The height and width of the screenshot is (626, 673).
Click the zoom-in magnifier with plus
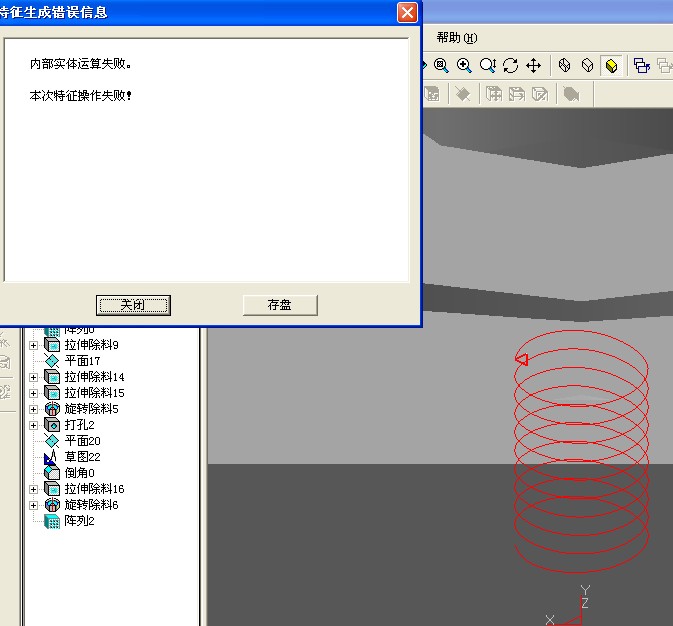click(x=464, y=66)
